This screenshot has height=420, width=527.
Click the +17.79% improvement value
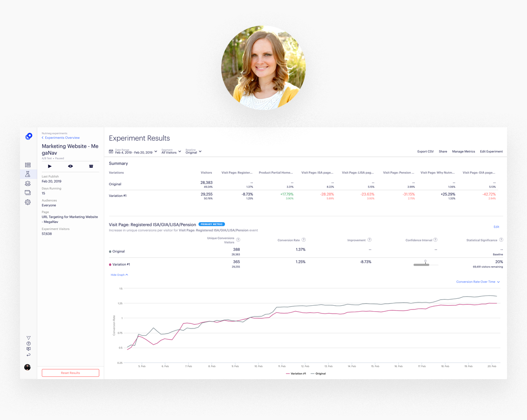287,194
